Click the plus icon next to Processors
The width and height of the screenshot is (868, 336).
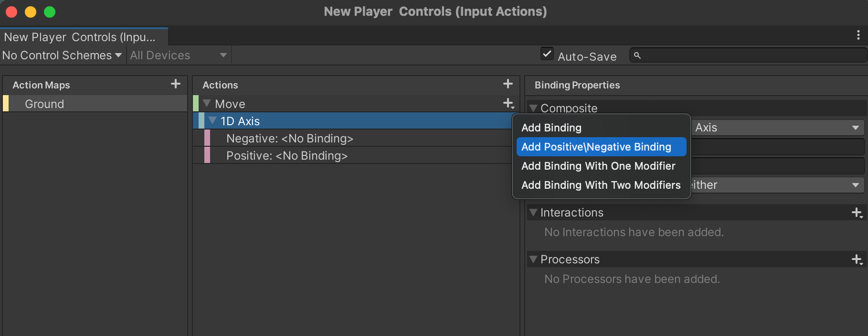(x=856, y=259)
